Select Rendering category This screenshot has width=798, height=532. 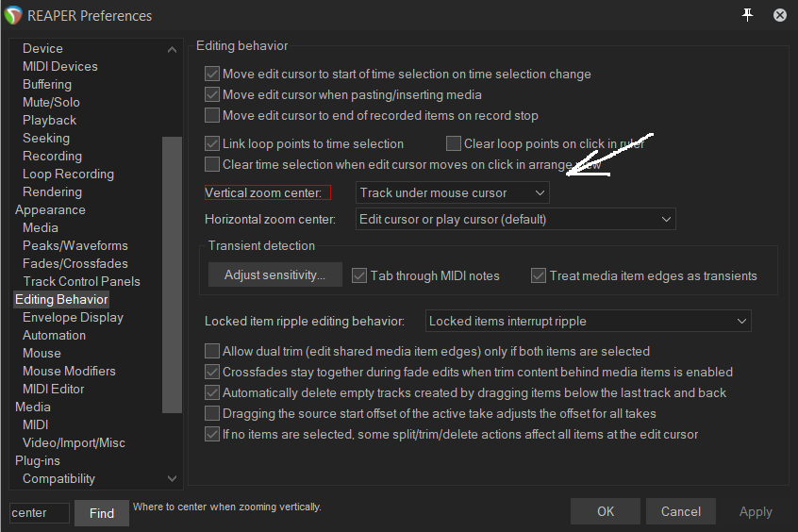[52, 191]
